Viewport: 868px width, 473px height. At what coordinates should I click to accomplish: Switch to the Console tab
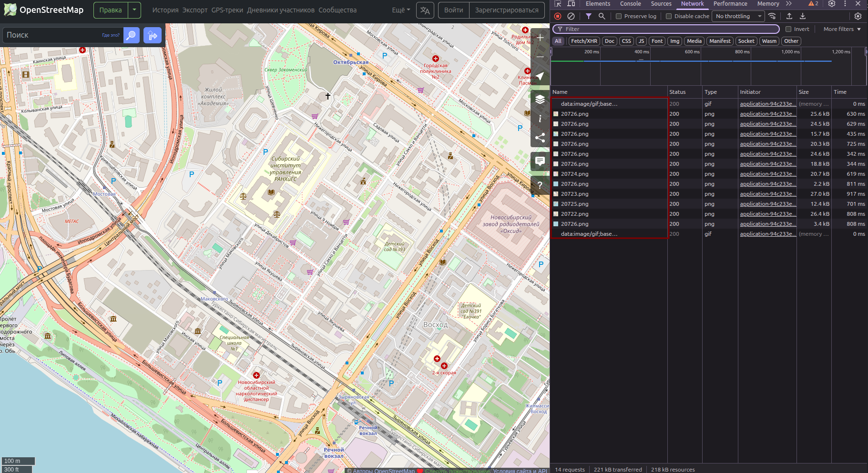630,4
